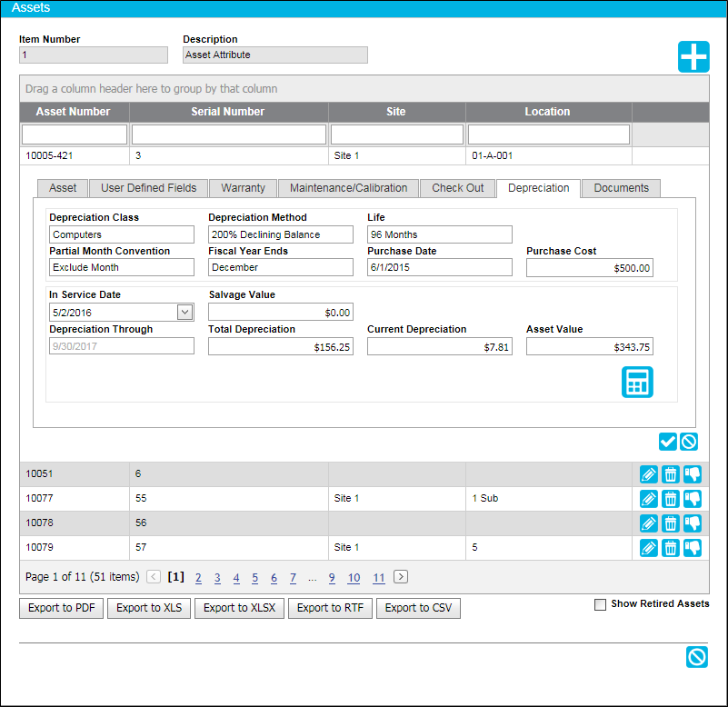Screen dimensions: 728x707
Task: Sort by Serial Number column header
Action: 228,112
